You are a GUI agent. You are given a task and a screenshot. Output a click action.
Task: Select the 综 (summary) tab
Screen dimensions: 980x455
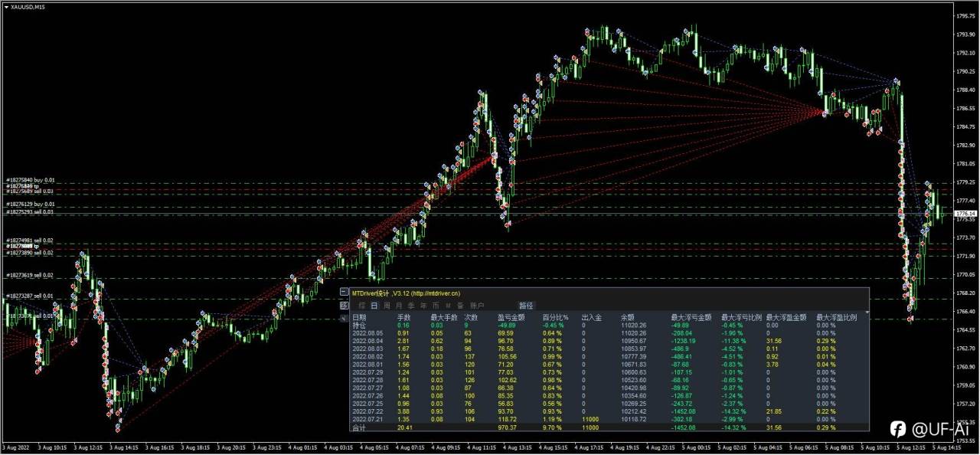click(361, 306)
